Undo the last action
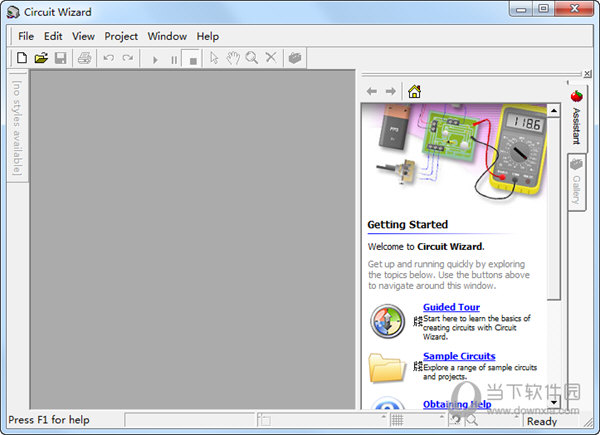This screenshot has height=435, width=600. pos(109,58)
